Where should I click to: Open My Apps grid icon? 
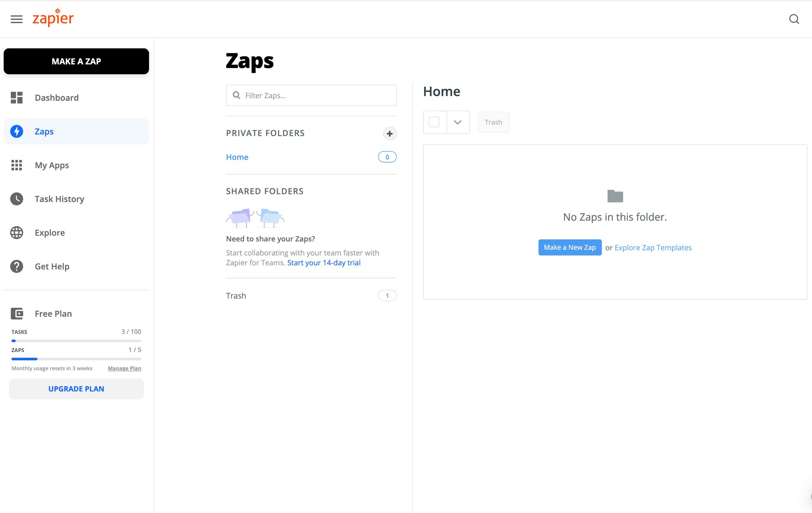click(16, 165)
